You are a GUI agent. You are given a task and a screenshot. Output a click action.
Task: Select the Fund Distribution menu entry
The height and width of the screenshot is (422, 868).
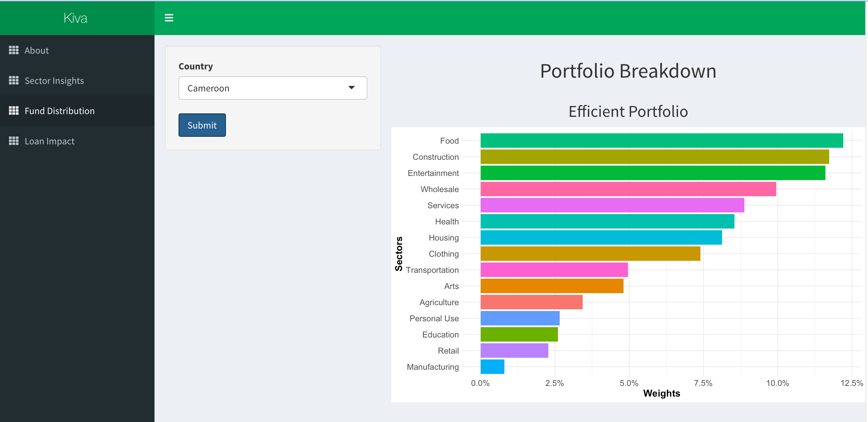point(59,111)
